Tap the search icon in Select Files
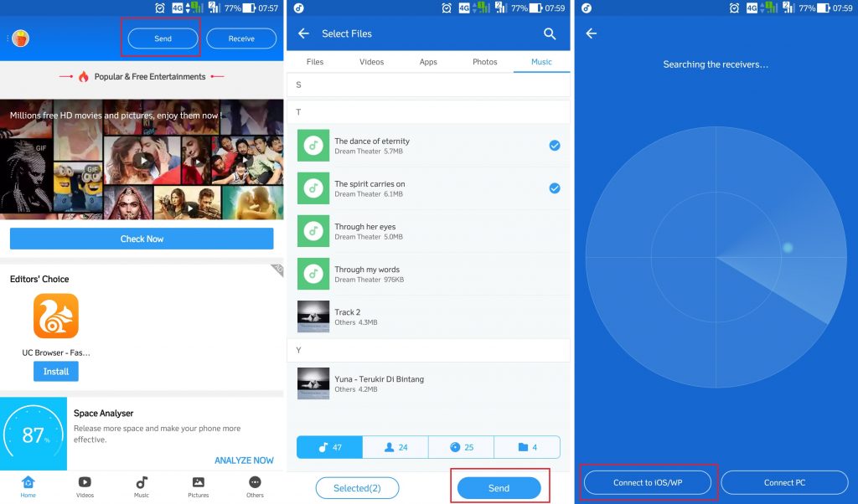The width and height of the screenshot is (858, 504). [550, 33]
